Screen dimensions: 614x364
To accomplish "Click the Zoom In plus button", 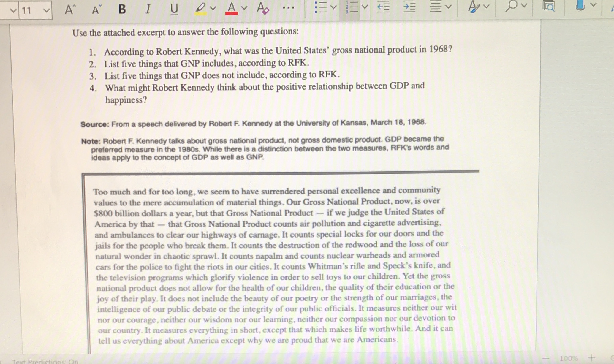I will click(x=591, y=357).
